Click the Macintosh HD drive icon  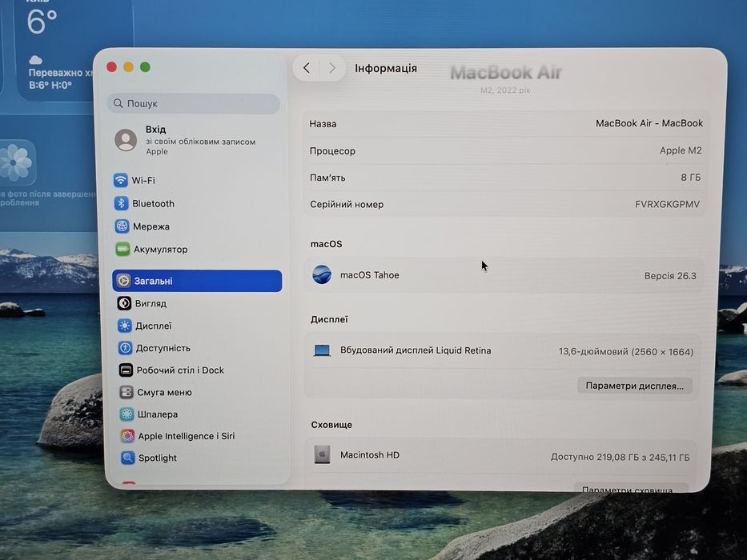coord(322,454)
